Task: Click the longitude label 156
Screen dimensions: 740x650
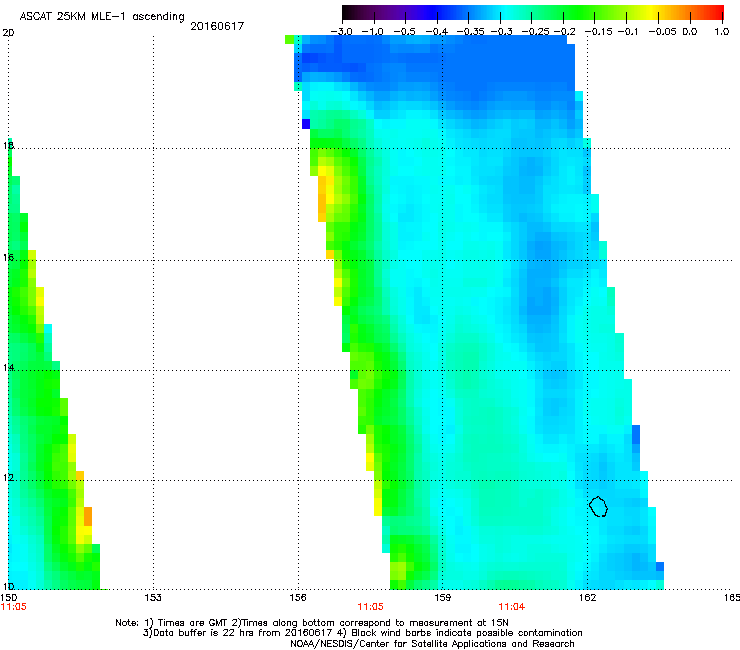Action: click(298, 598)
